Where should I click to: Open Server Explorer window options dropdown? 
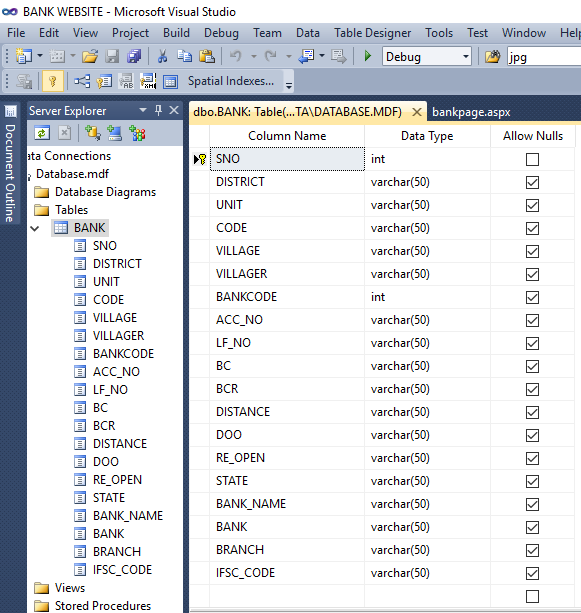143,111
